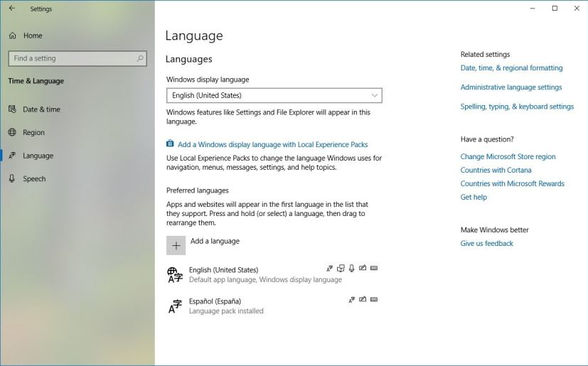Select Language in the sidebar
This screenshot has height=366, width=588.
point(38,156)
